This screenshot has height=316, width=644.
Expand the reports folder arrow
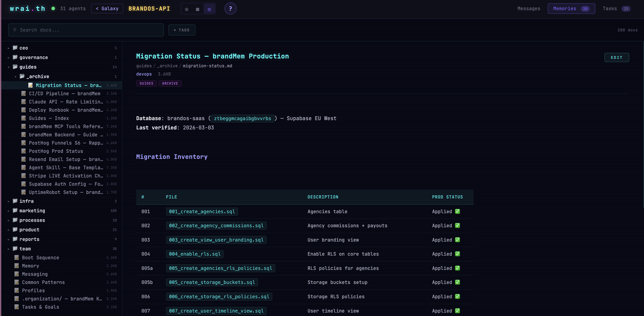(x=8, y=239)
